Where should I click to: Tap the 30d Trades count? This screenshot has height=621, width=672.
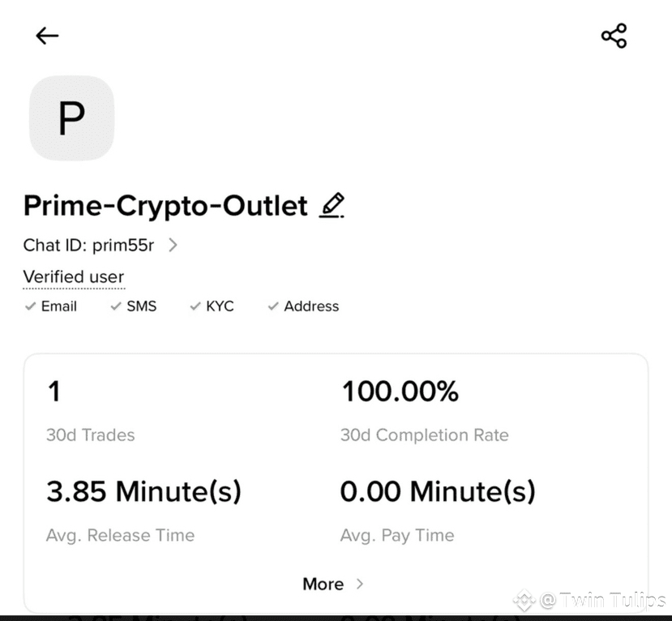(54, 392)
